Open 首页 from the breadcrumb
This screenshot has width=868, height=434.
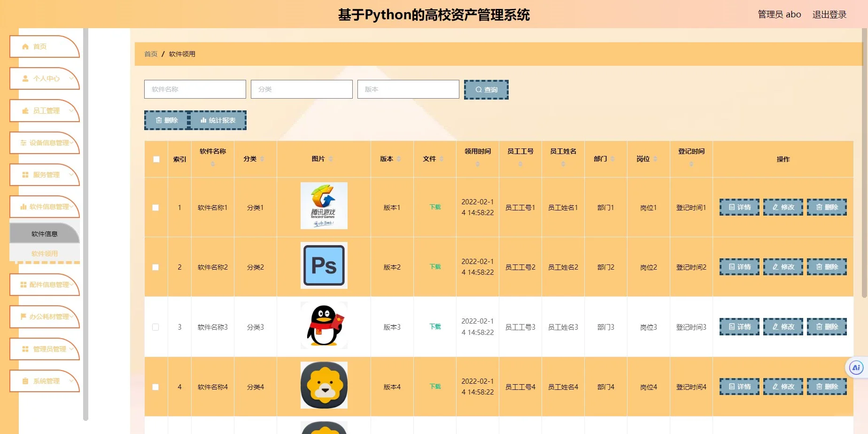click(x=150, y=54)
